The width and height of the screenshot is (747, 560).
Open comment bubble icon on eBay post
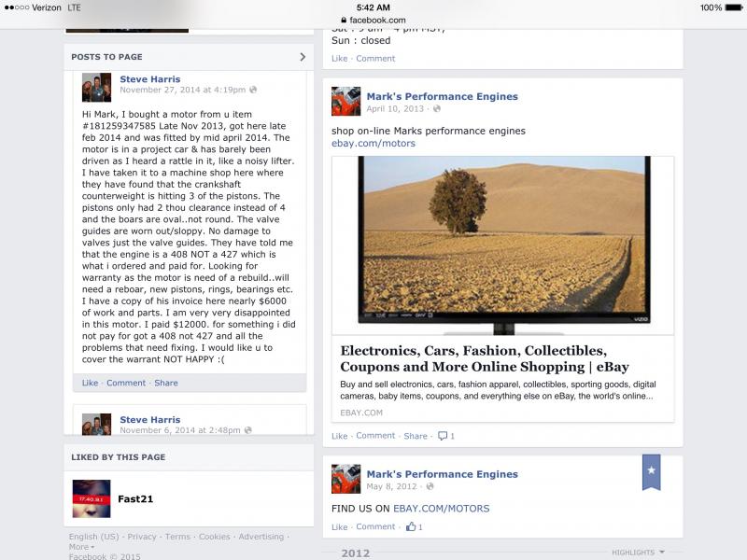(x=443, y=436)
